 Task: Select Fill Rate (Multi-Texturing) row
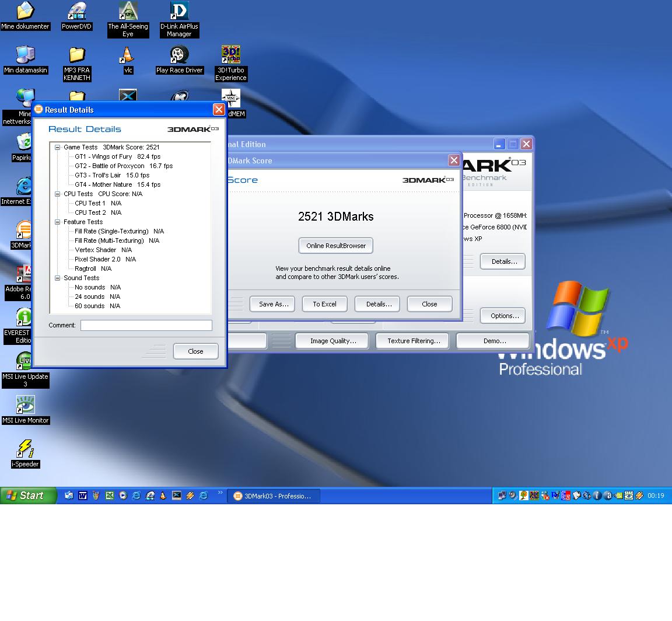pyautogui.click(x=117, y=240)
